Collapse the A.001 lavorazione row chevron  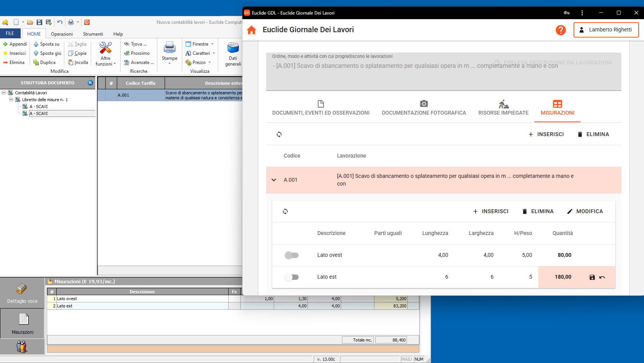click(x=274, y=180)
